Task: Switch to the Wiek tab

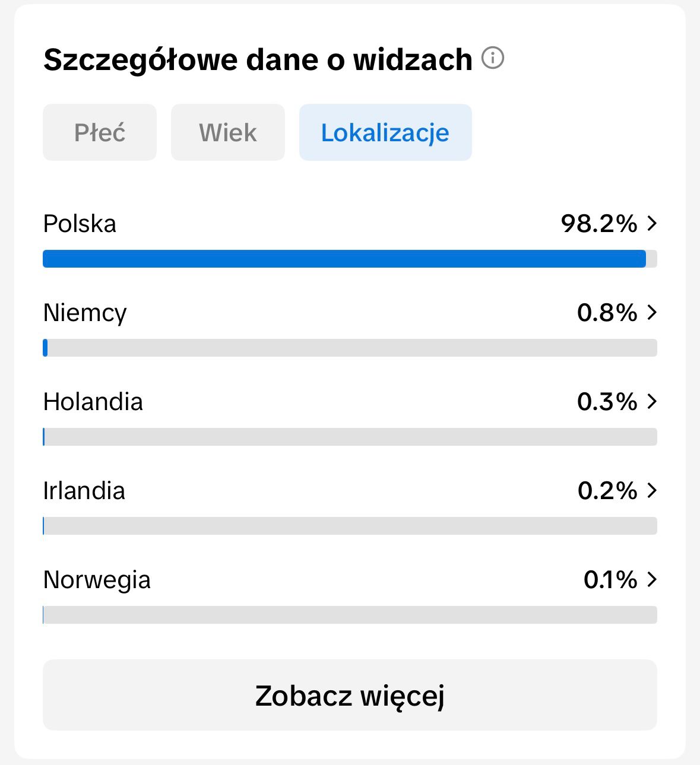Action: tap(228, 132)
